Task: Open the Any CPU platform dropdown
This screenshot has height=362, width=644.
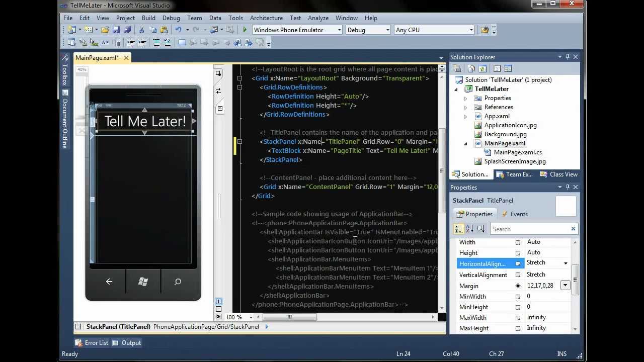Action: point(471,30)
